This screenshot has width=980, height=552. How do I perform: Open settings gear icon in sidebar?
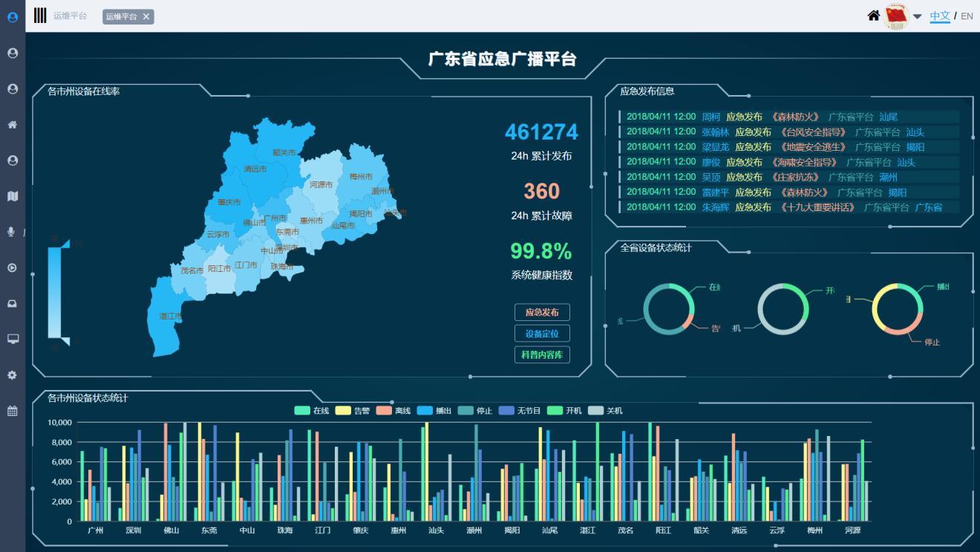pyautogui.click(x=13, y=375)
